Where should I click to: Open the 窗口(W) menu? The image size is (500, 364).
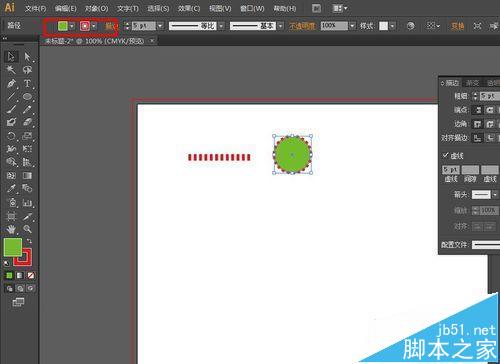(x=252, y=8)
